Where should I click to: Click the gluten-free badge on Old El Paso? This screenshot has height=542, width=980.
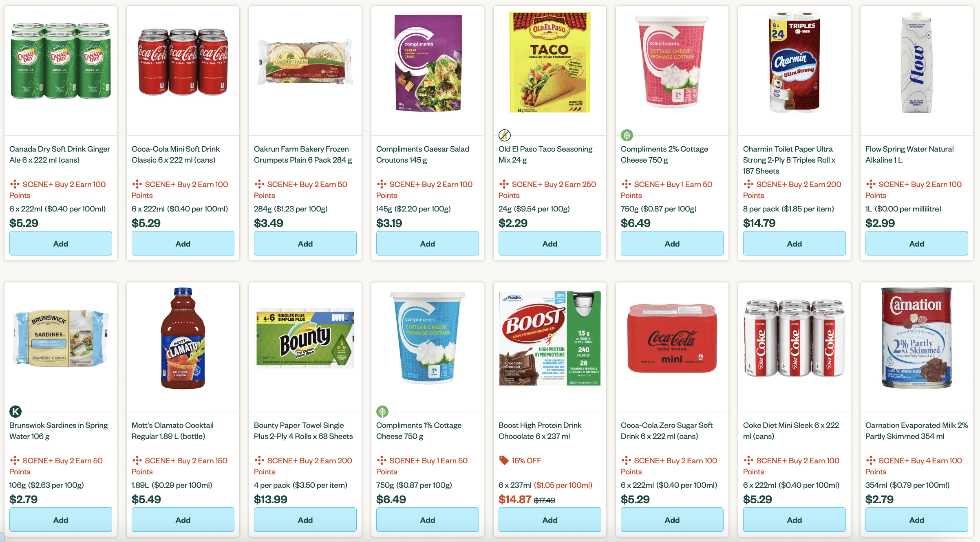[504, 135]
